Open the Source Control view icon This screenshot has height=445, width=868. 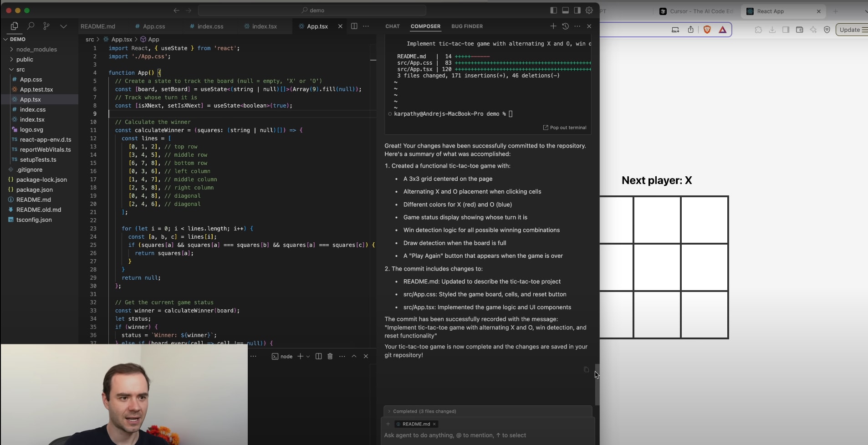click(x=46, y=26)
